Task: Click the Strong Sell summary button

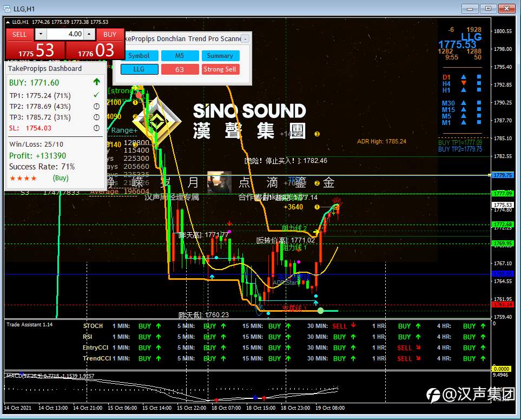Action: click(220, 69)
